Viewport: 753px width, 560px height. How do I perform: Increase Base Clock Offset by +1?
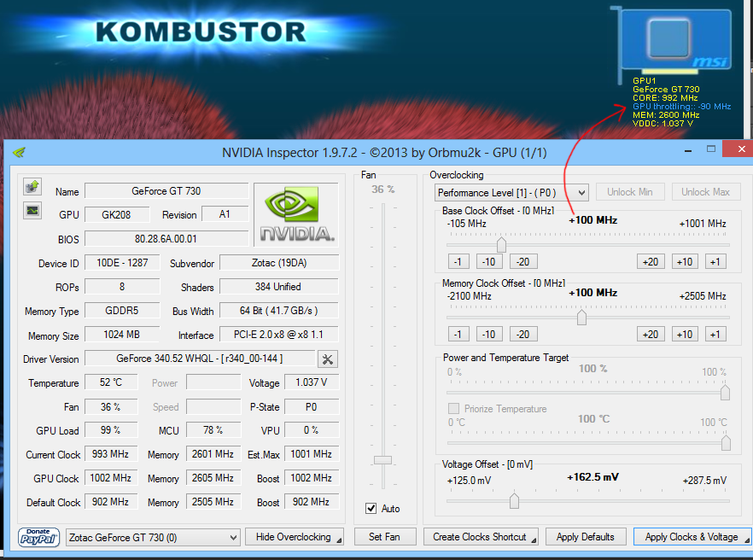(x=715, y=261)
